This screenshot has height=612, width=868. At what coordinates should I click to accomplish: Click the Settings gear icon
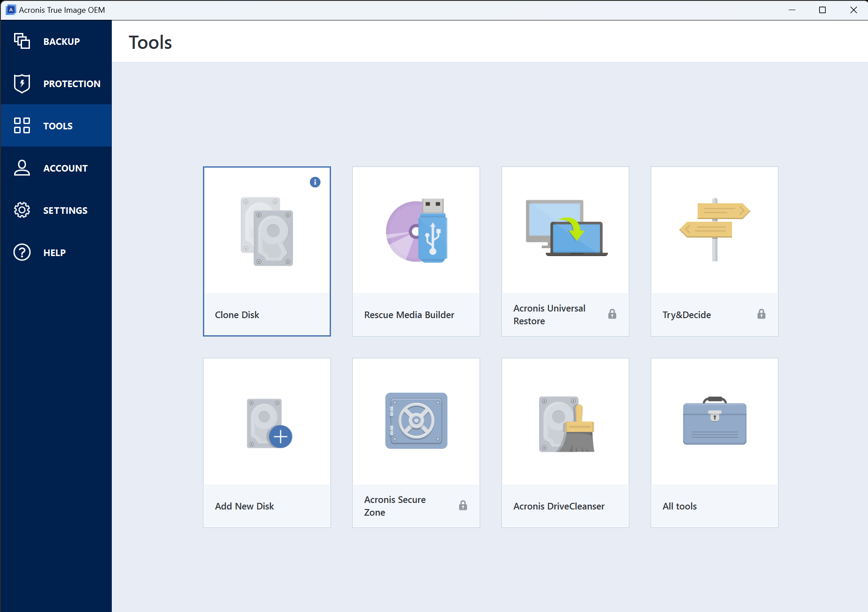tap(22, 210)
